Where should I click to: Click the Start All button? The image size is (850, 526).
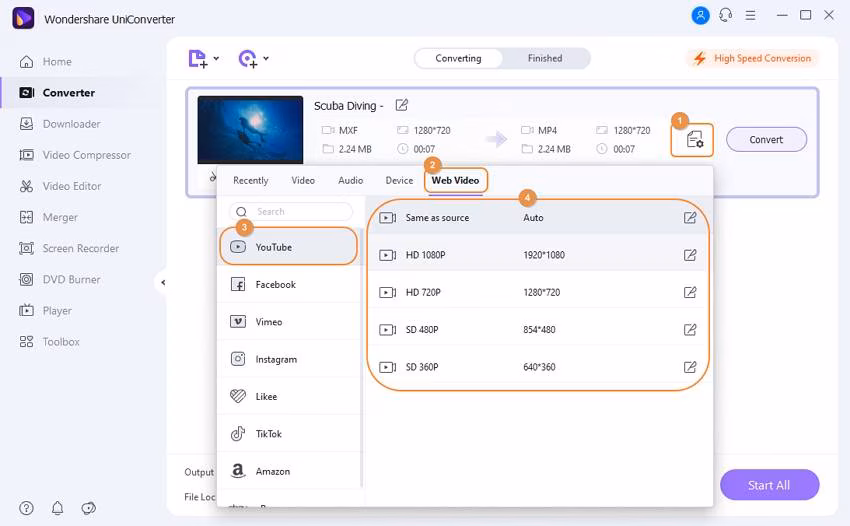769,485
